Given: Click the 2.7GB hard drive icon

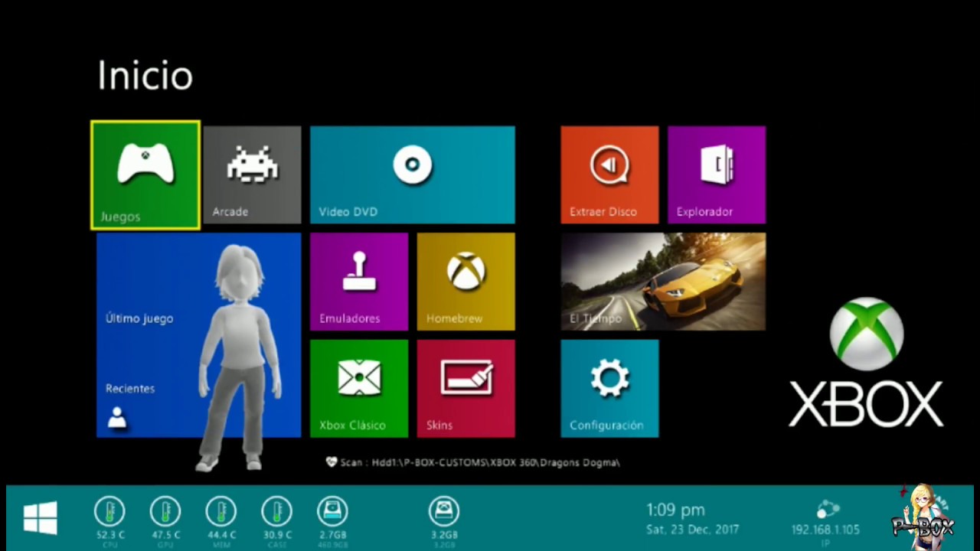Looking at the screenshot, I should point(332,511).
